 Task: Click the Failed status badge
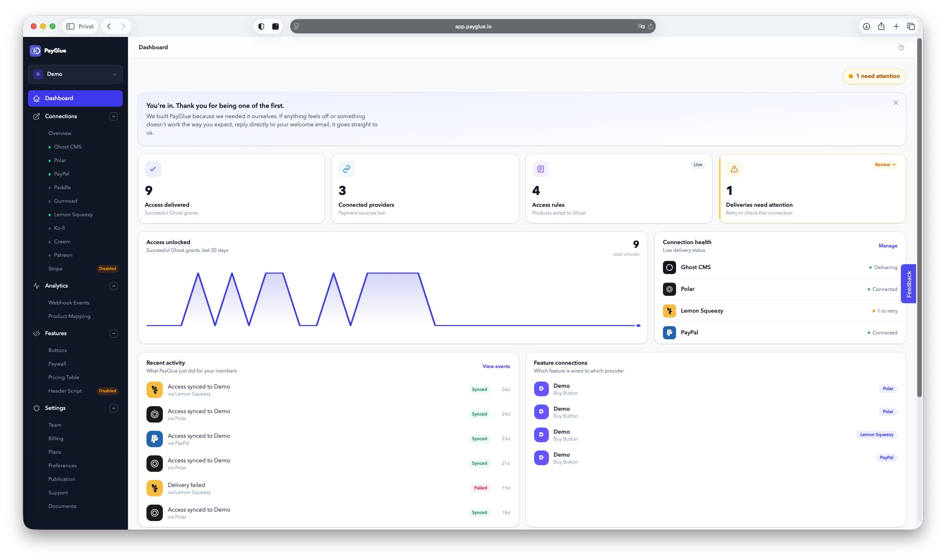480,488
